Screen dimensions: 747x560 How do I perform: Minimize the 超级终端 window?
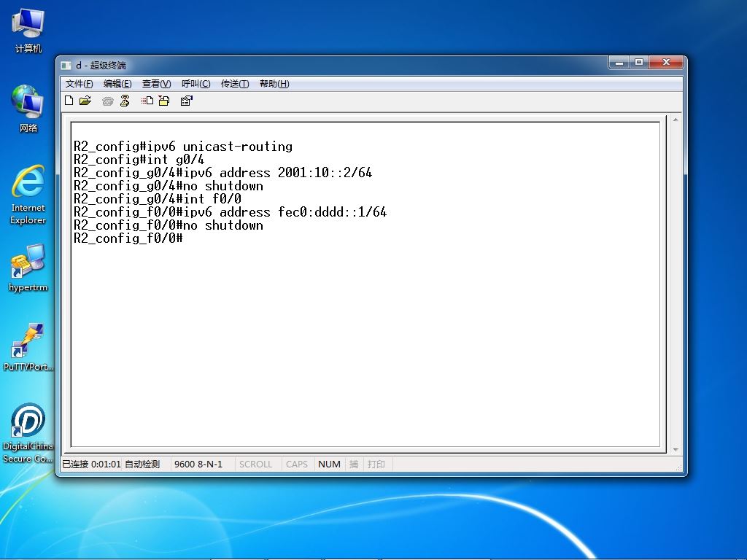coord(619,63)
